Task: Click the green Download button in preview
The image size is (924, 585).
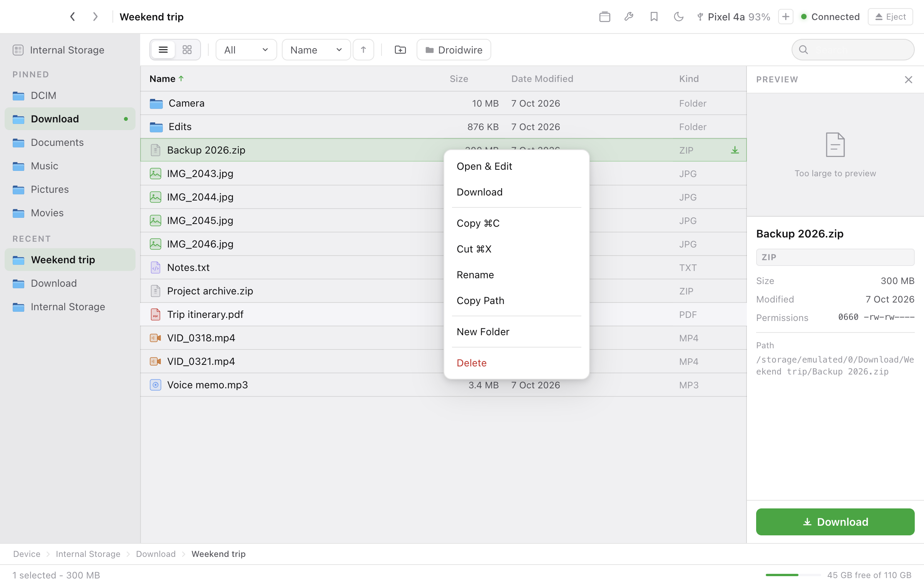Action: pos(835,522)
